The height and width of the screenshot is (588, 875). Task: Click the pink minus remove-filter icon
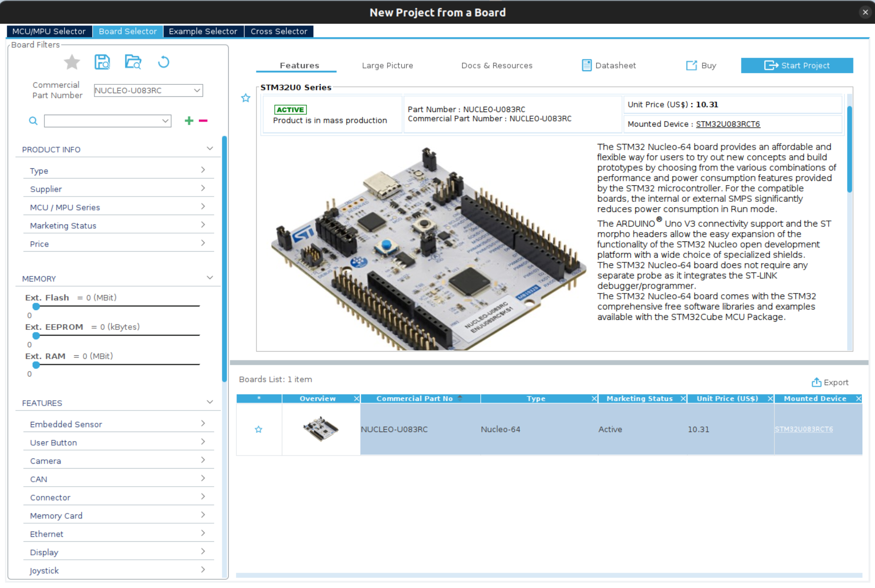[x=203, y=120]
